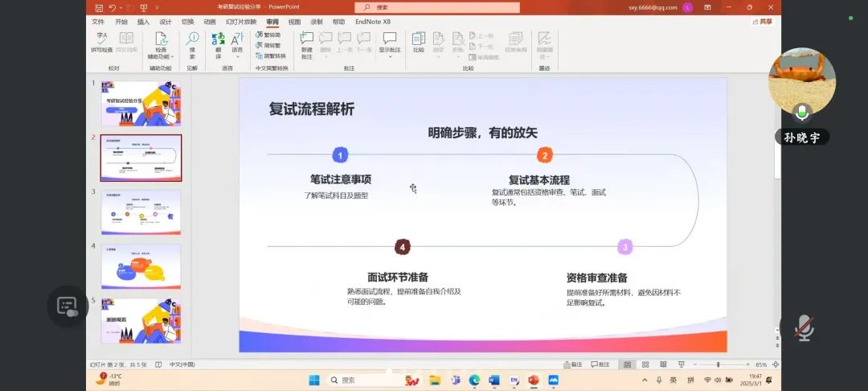Screen dimensions: 868x391
Task: Click the zoom slider in status bar
Action: pyautogui.click(x=718, y=364)
